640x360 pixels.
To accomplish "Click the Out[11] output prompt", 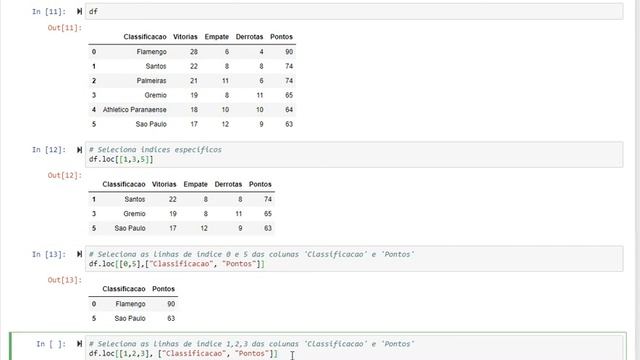I will [x=64, y=28].
